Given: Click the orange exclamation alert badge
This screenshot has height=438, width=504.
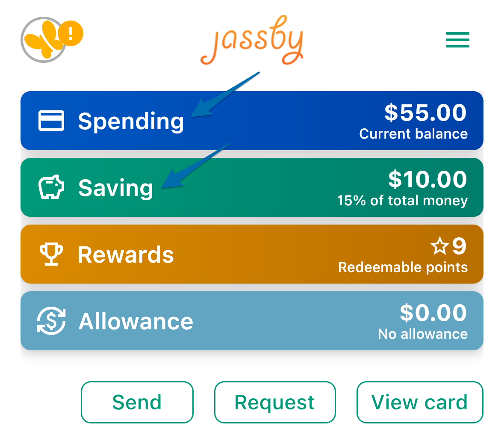Looking at the screenshot, I should click(x=71, y=33).
